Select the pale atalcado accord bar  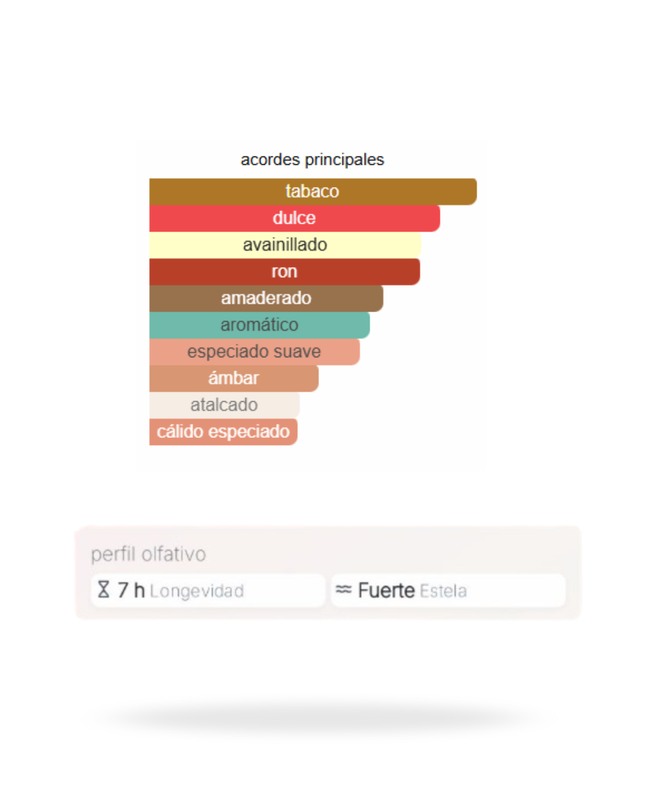pyautogui.click(x=224, y=405)
